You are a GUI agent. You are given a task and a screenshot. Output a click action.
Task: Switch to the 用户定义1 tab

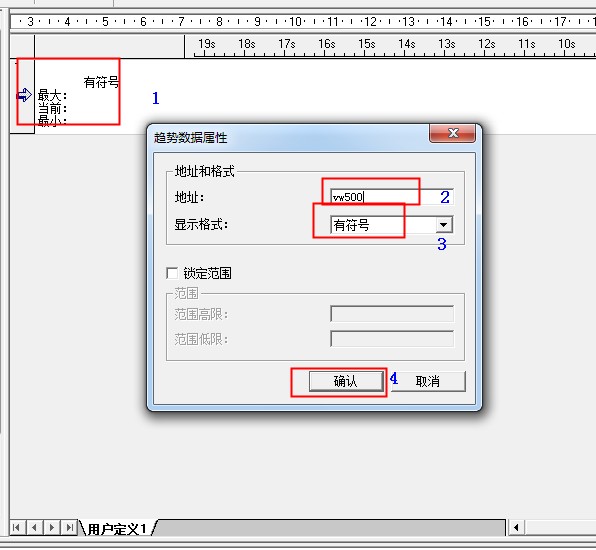(x=117, y=529)
